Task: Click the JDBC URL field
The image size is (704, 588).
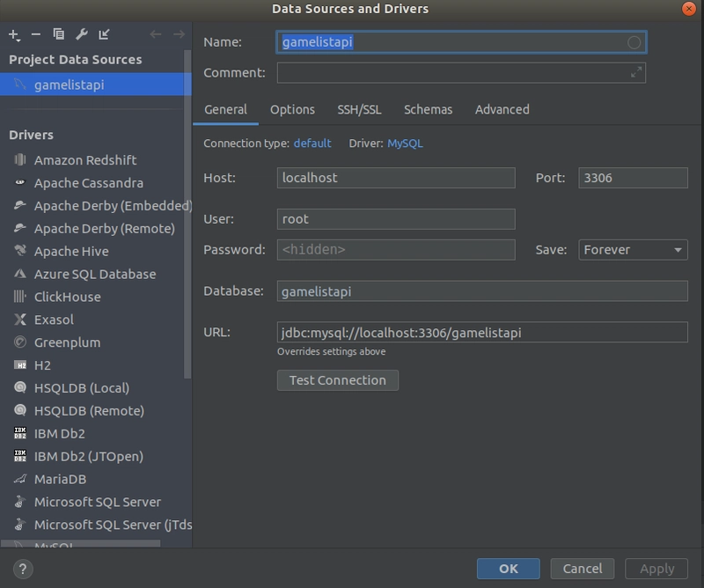Action: pos(482,333)
